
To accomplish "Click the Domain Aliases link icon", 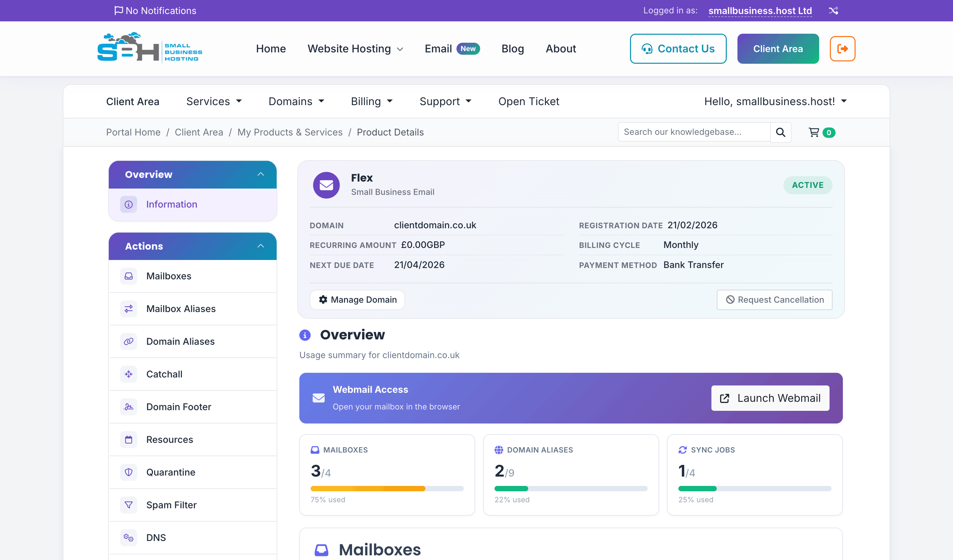I will click(128, 341).
